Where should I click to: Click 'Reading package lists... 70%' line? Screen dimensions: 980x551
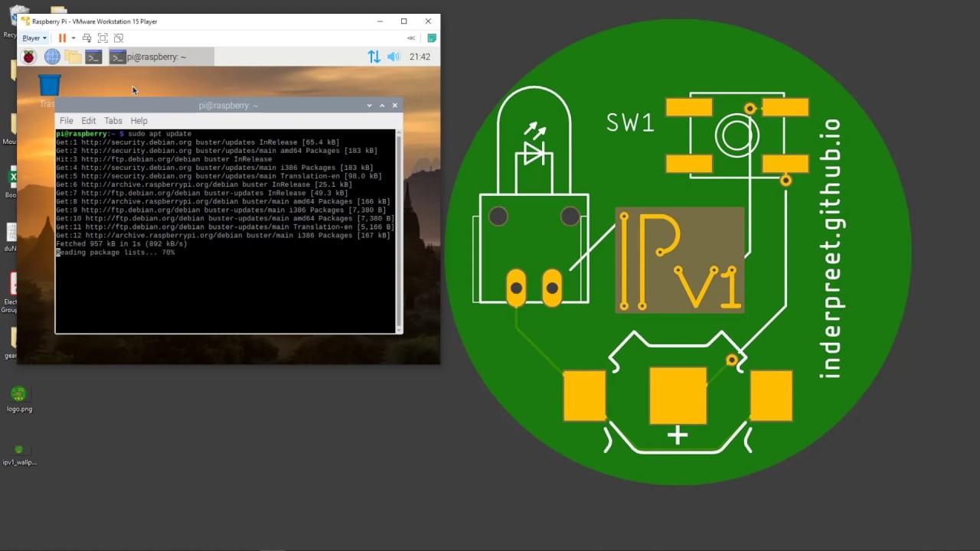[x=116, y=253]
